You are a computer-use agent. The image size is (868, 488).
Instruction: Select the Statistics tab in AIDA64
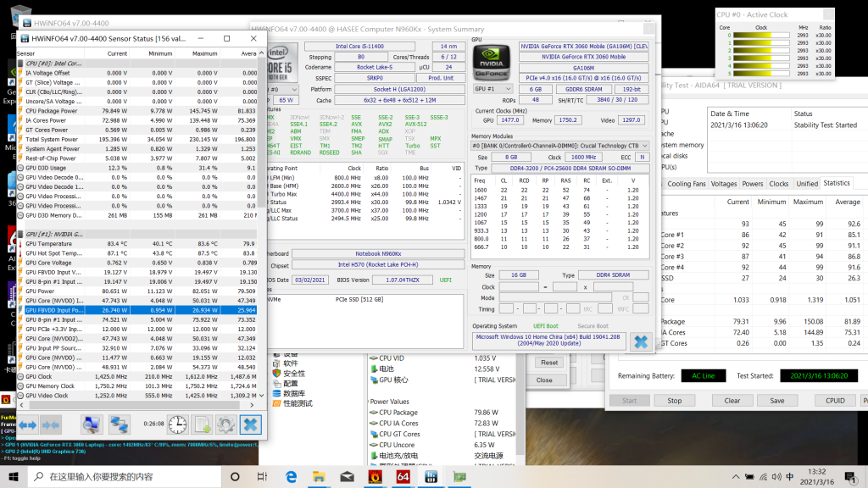(837, 183)
